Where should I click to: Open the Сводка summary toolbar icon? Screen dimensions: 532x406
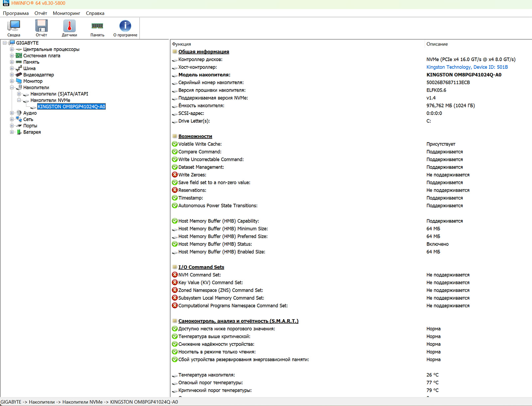tap(14, 28)
